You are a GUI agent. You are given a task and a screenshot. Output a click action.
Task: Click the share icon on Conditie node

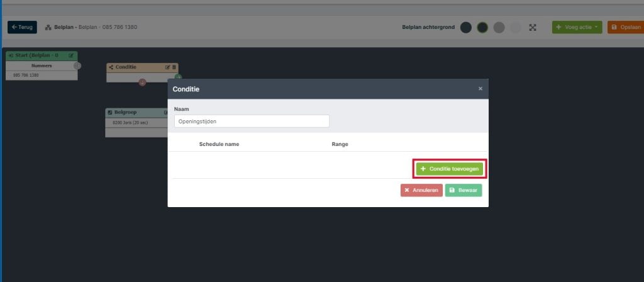point(111,67)
